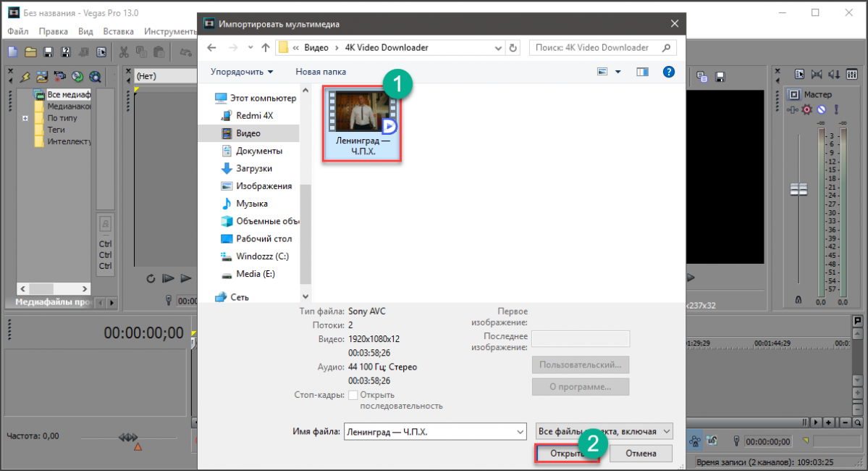Switch to the Медиафайлы проекта tab
868x471 pixels.
click(x=53, y=302)
